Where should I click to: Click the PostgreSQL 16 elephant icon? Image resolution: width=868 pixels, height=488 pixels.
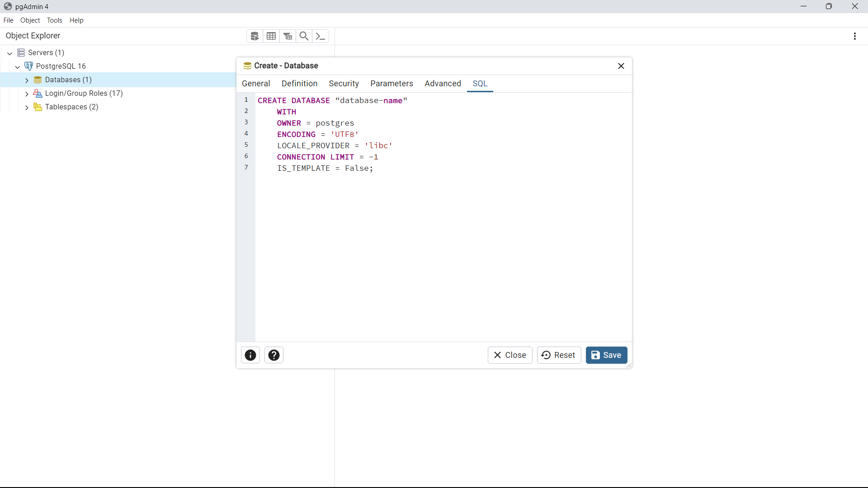pos(29,66)
